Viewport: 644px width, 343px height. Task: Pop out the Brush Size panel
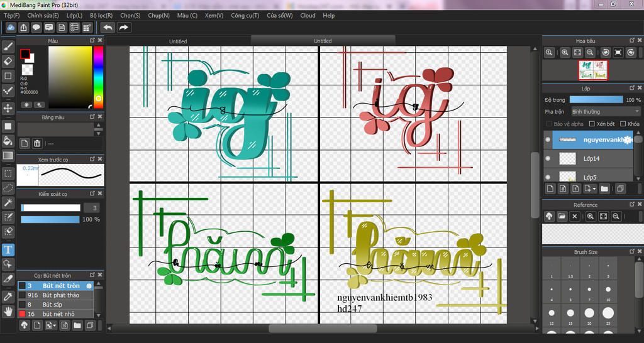tap(633, 251)
